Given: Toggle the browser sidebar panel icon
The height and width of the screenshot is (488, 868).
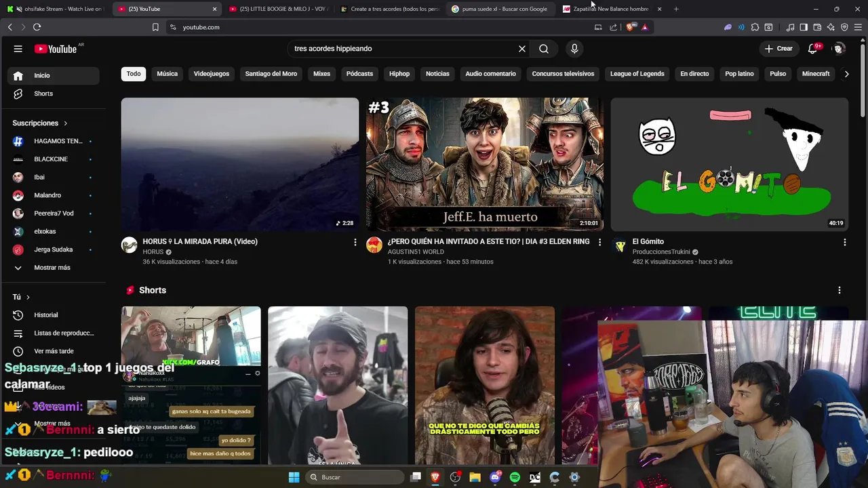Looking at the screenshot, I should click(x=804, y=27).
